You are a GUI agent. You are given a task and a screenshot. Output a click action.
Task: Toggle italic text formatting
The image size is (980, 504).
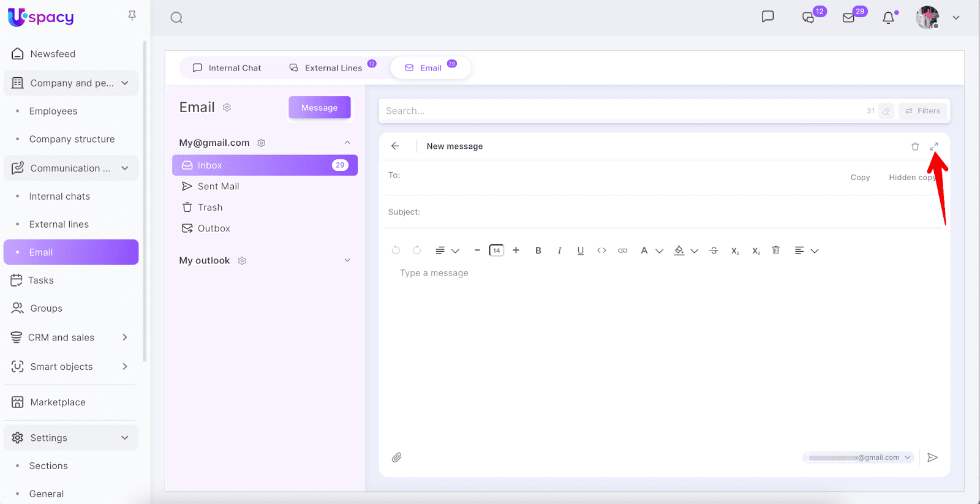point(559,250)
